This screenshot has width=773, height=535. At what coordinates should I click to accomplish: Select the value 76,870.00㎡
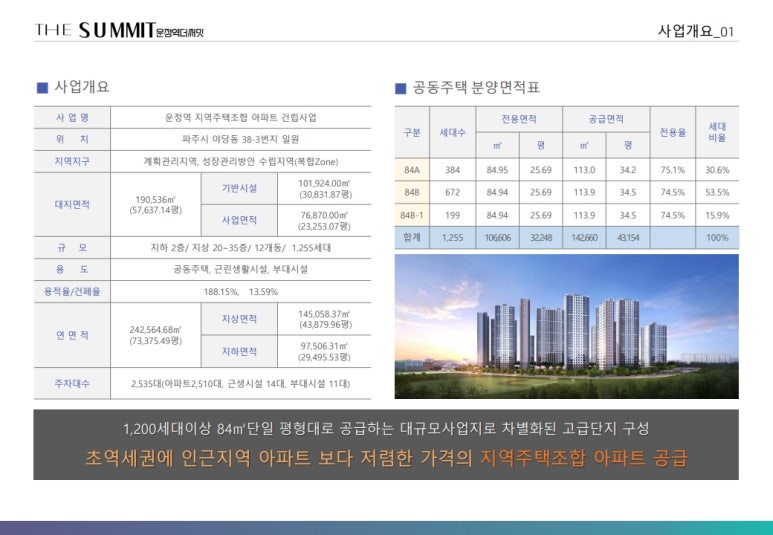click(x=324, y=215)
